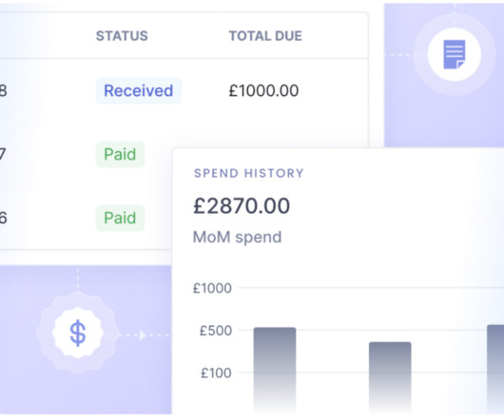Click the £100 axis label

(216, 373)
